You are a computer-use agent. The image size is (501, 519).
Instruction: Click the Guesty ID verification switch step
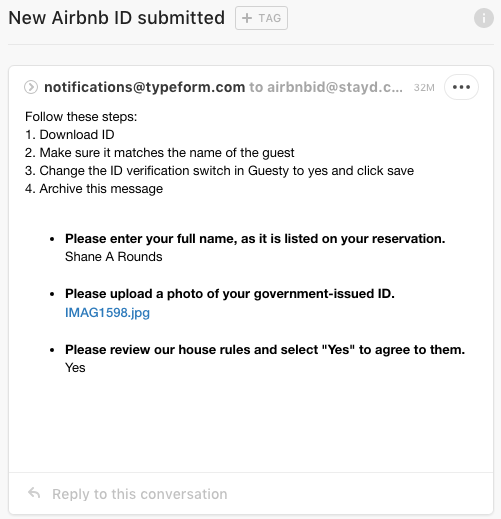[x=219, y=171]
